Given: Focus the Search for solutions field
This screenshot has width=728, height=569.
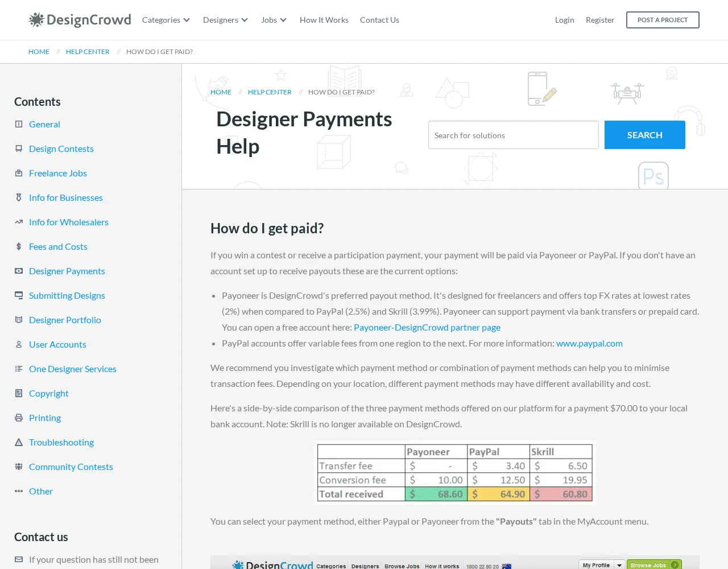Looking at the screenshot, I should point(514,135).
